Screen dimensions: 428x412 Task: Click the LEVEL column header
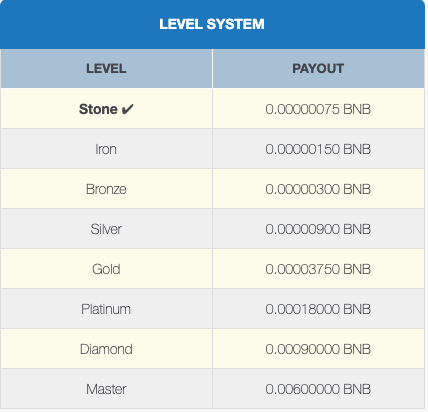tap(106, 69)
